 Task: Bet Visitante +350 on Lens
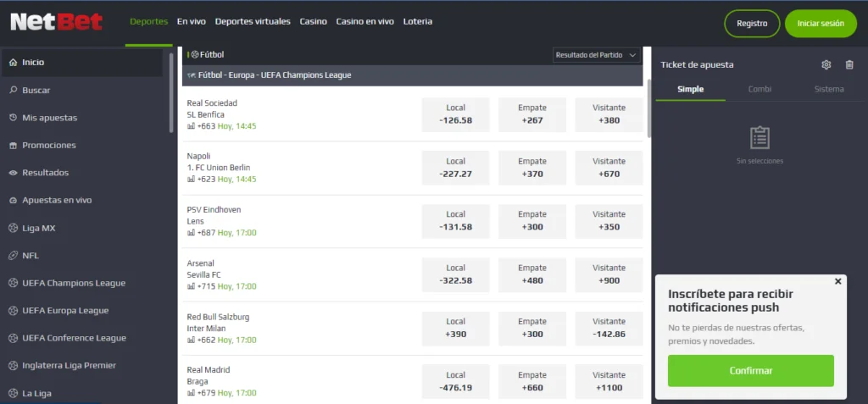click(609, 221)
